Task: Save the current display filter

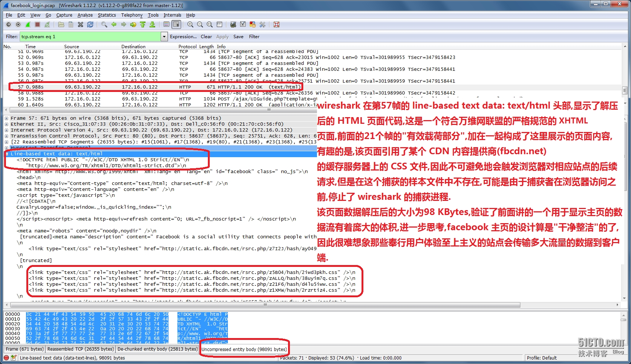Action: (238, 37)
